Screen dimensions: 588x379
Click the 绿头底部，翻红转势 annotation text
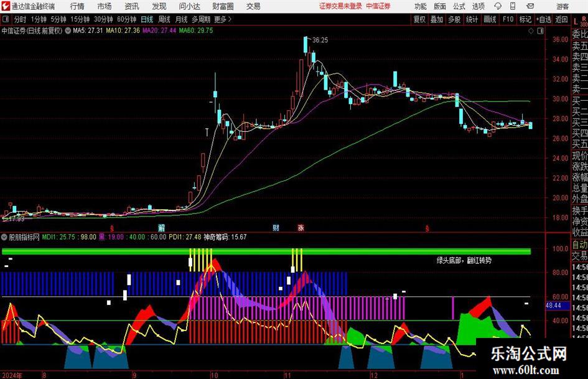(464, 260)
